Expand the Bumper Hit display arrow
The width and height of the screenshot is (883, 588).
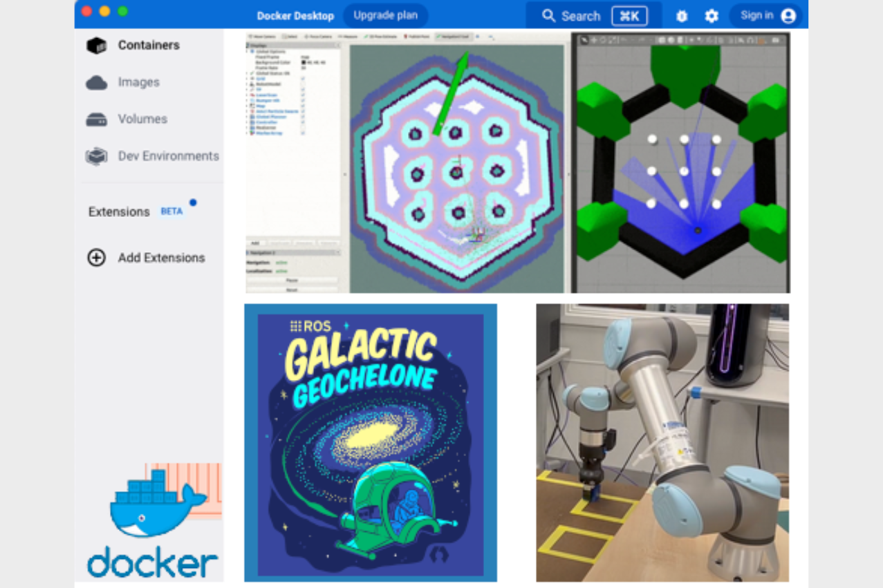point(248,100)
